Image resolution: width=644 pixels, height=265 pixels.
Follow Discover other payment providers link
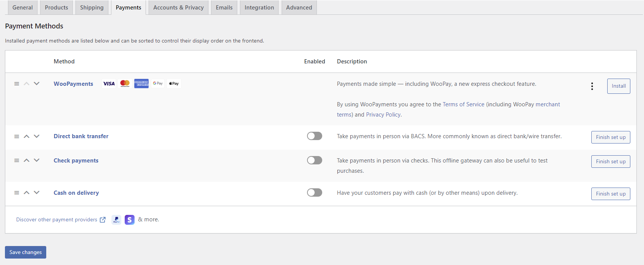point(57,220)
